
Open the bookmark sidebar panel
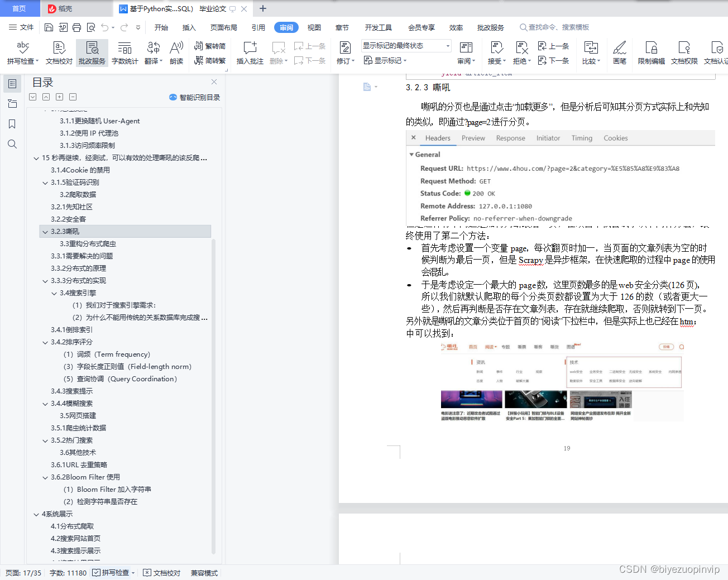12,124
